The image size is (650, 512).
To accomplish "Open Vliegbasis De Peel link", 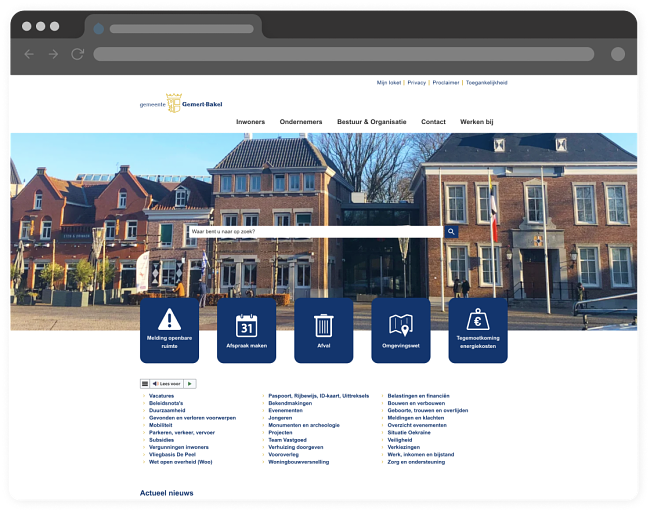I will (x=172, y=454).
